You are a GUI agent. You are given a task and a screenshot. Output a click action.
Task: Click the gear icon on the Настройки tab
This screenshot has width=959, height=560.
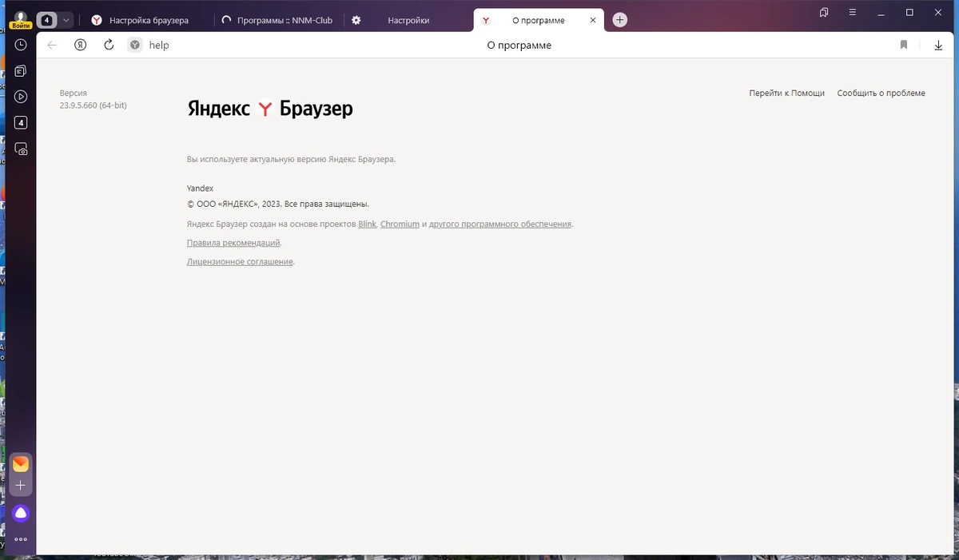pyautogui.click(x=356, y=20)
